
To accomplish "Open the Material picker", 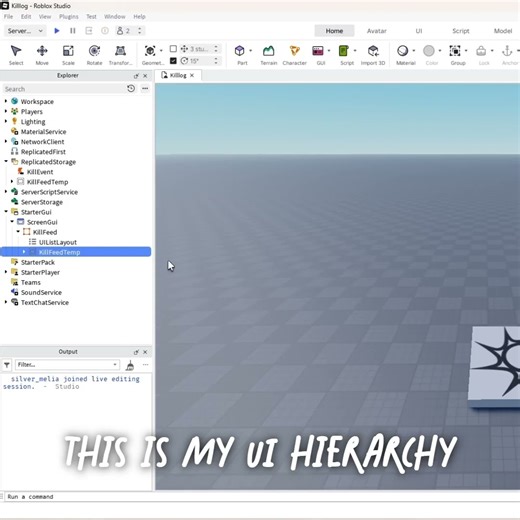I will 403,55.
